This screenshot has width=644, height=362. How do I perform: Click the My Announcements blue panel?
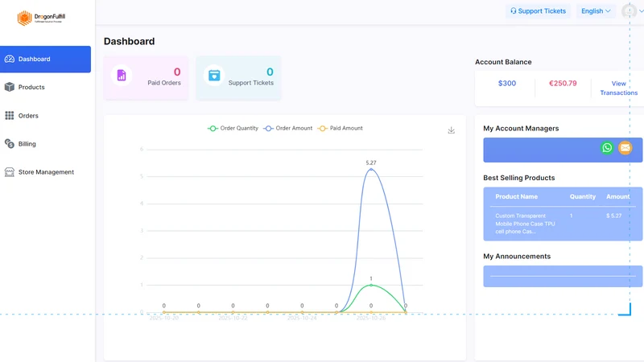pyautogui.click(x=563, y=276)
